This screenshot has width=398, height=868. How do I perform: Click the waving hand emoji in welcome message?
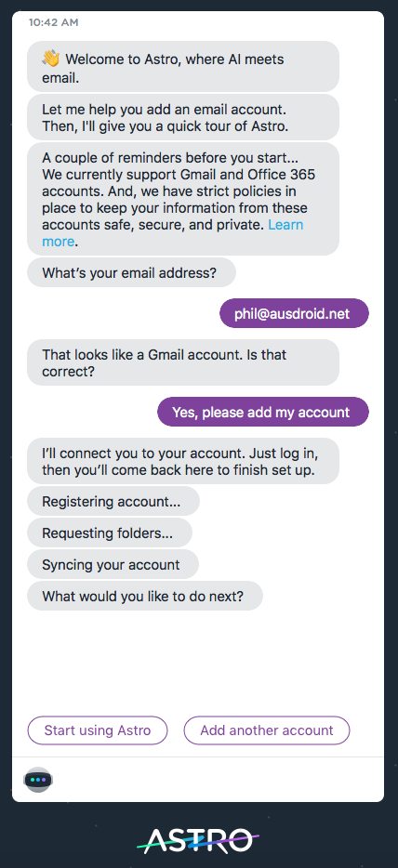point(51,59)
